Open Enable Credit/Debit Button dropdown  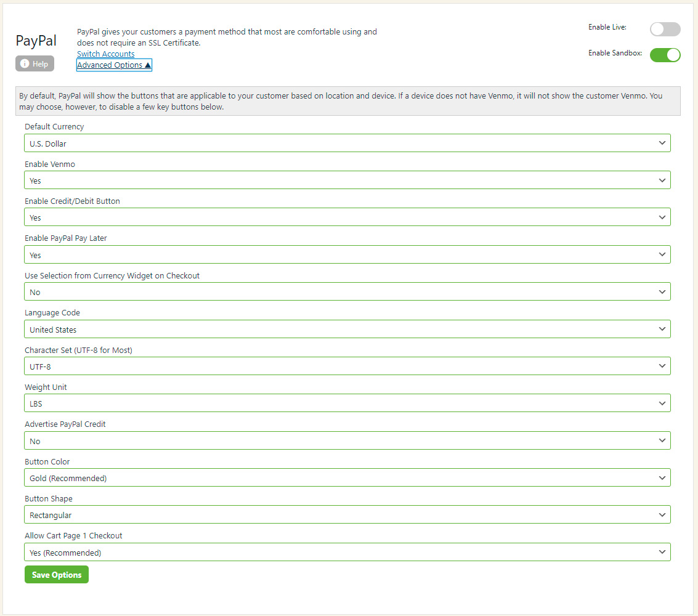tap(347, 217)
